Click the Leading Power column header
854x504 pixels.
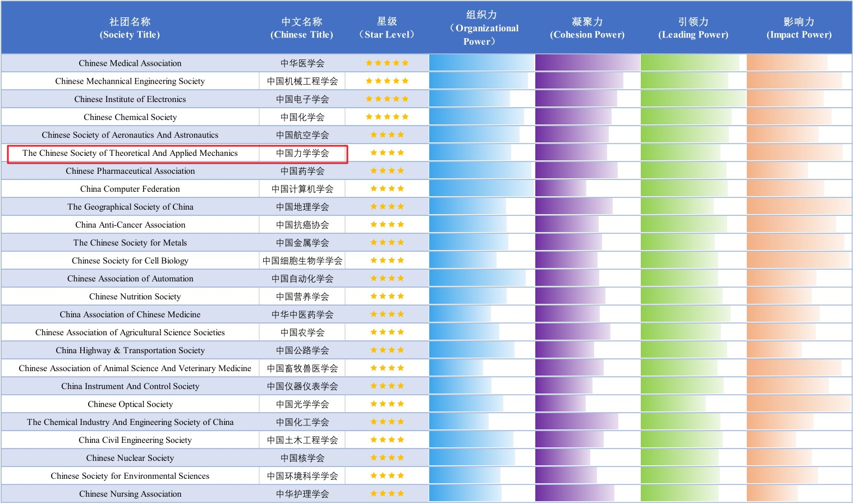694,28
